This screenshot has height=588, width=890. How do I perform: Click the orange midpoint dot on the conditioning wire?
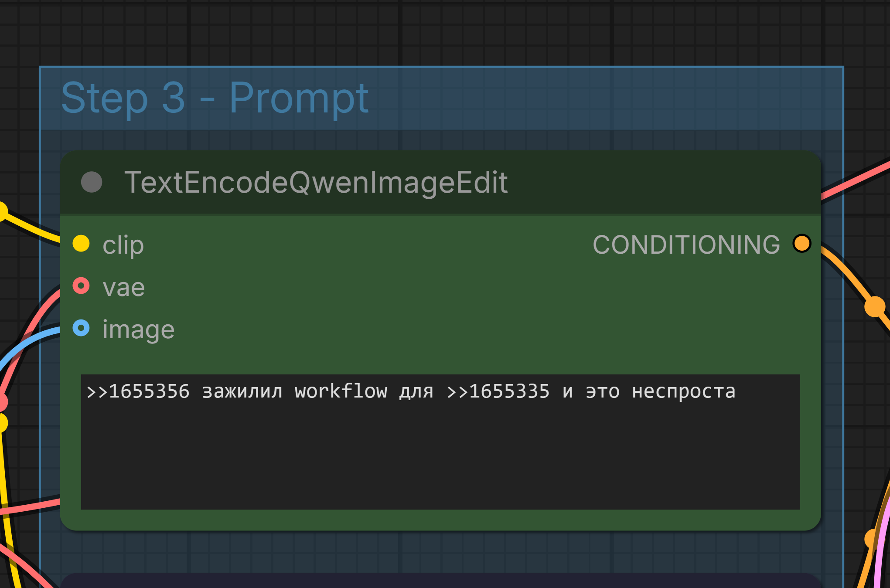[875, 306]
